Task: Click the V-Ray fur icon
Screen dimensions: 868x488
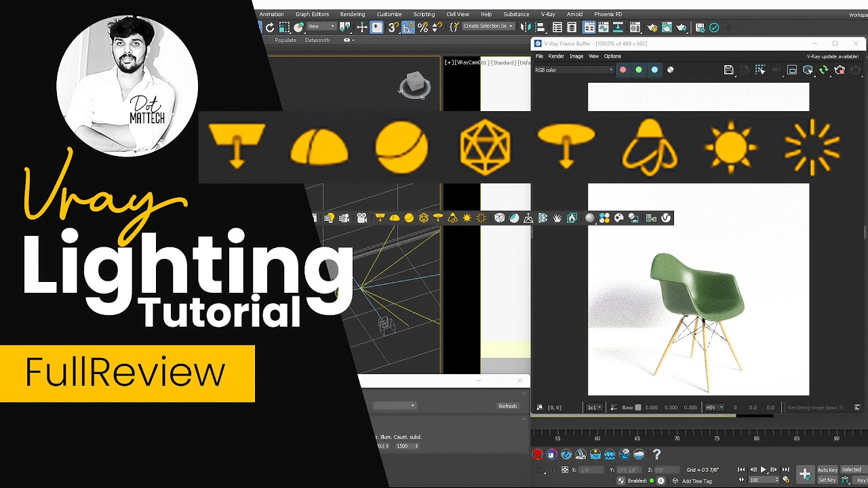Action: [x=558, y=218]
